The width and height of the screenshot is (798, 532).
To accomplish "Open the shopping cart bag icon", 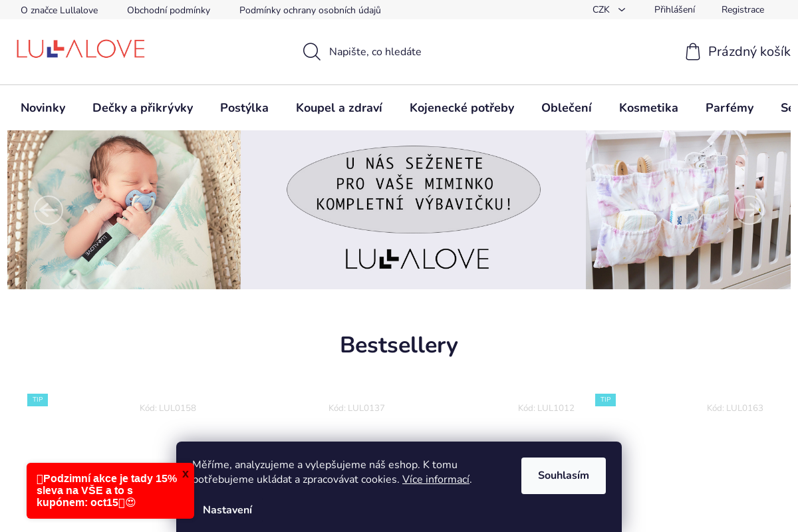I will (x=693, y=52).
